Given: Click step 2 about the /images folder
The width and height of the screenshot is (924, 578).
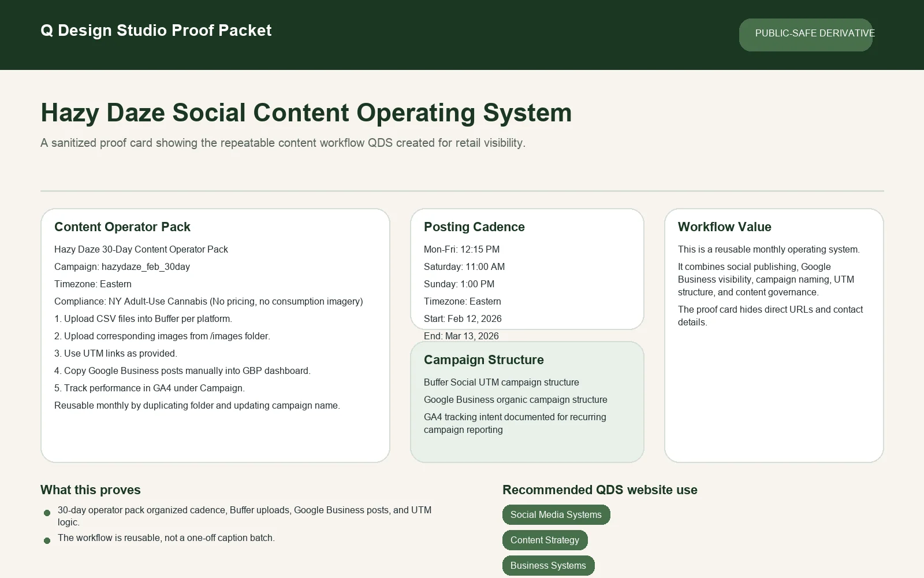Looking at the screenshot, I should click(x=162, y=336).
